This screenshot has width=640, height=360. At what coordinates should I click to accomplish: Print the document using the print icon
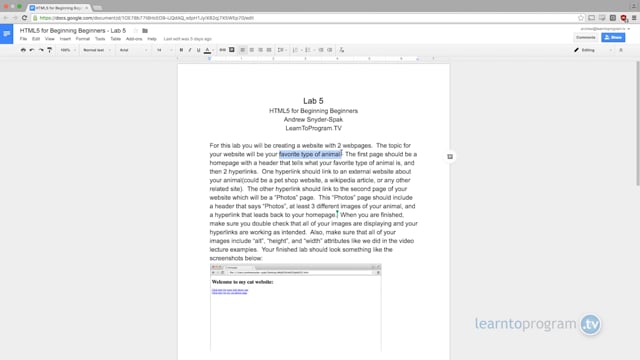point(23,50)
